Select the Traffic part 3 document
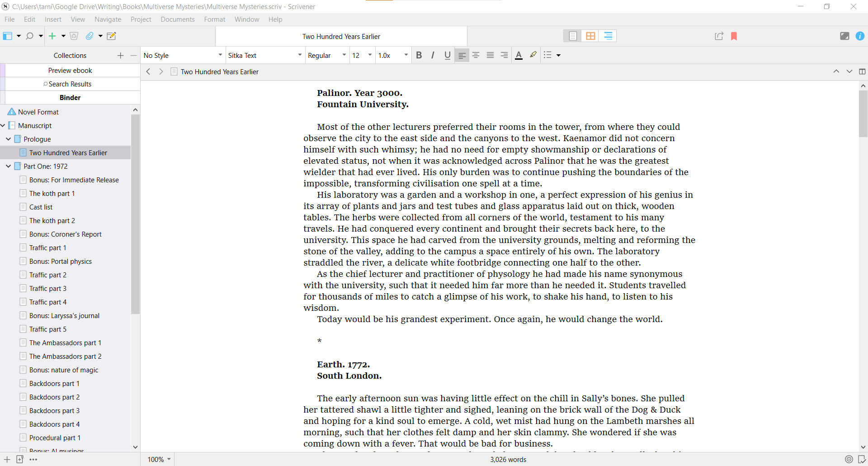 click(47, 288)
